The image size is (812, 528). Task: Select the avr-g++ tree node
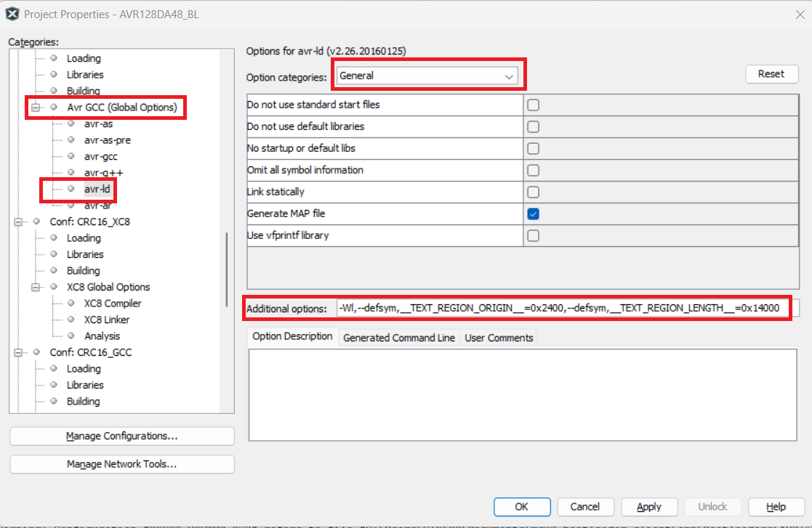tap(103, 173)
